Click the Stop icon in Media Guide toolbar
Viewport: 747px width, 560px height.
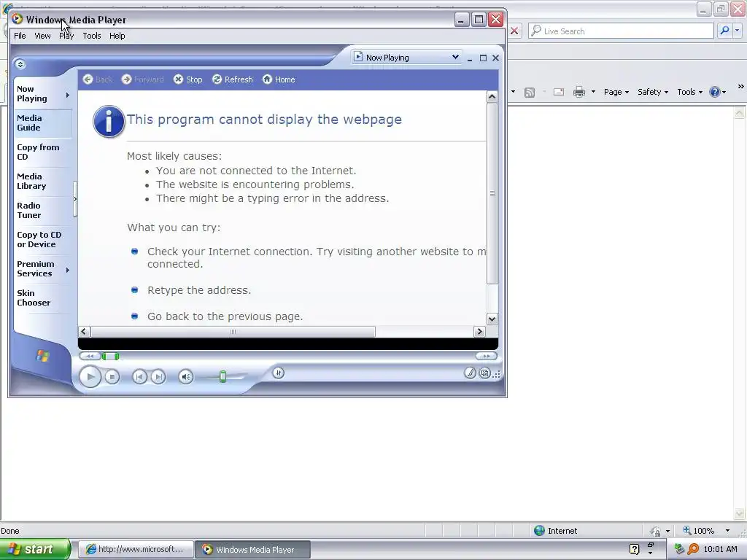click(178, 79)
